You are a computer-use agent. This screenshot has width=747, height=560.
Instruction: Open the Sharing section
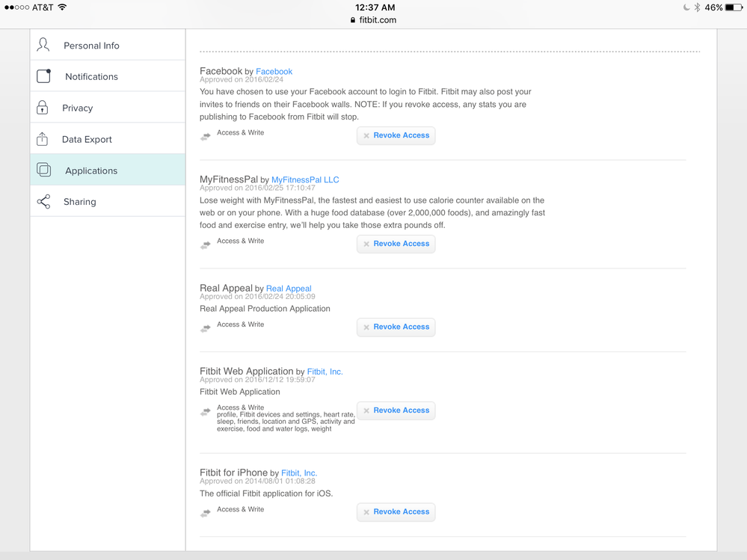click(108, 201)
